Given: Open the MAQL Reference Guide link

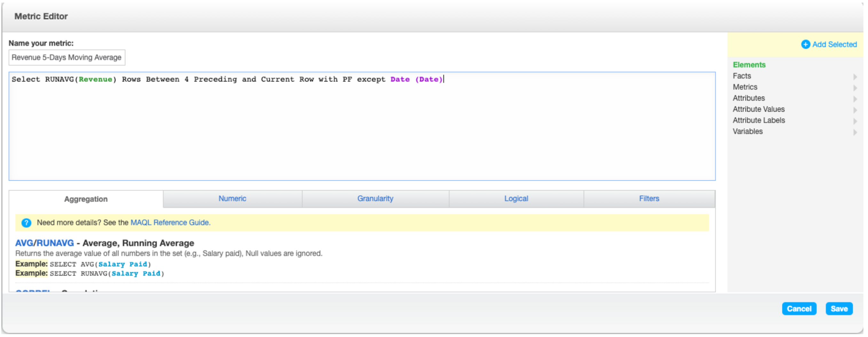Looking at the screenshot, I should (170, 223).
